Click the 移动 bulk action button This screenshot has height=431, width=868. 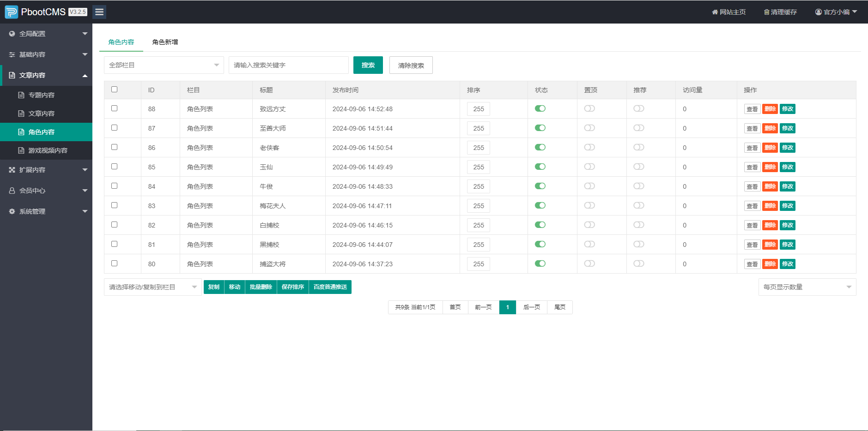coord(235,287)
